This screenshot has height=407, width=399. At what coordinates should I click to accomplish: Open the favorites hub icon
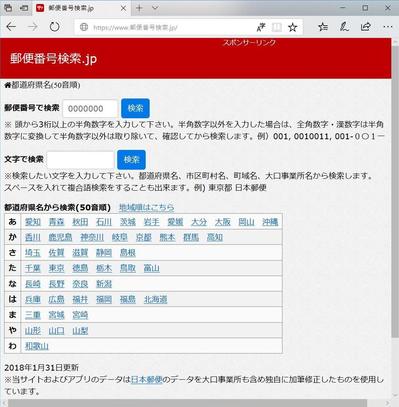[x=323, y=27]
